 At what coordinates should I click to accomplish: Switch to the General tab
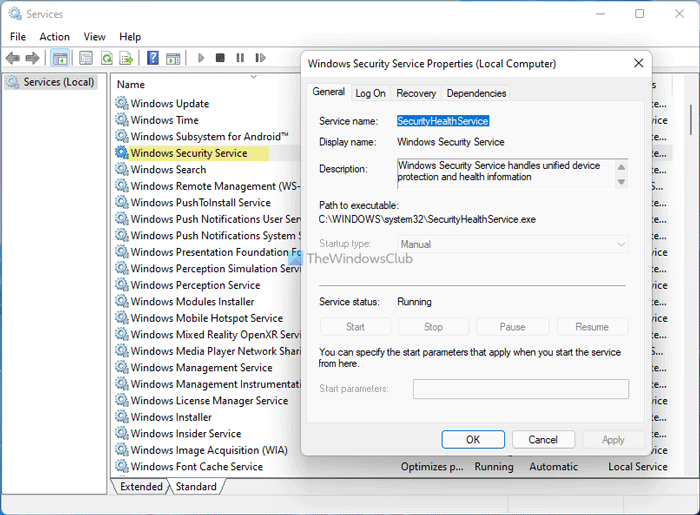pyautogui.click(x=329, y=92)
